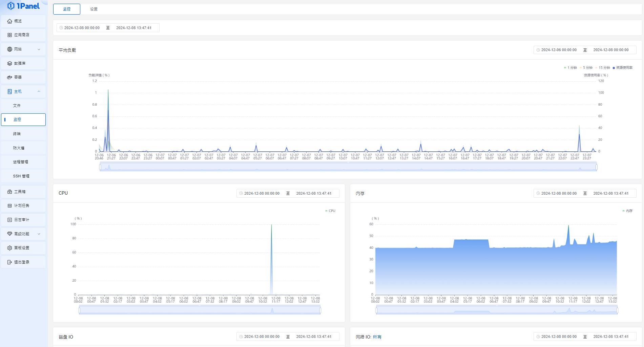Viewport: 644px width, 347px height.
Task: Click the 网络 IO panel start time field
Action: coord(559,337)
